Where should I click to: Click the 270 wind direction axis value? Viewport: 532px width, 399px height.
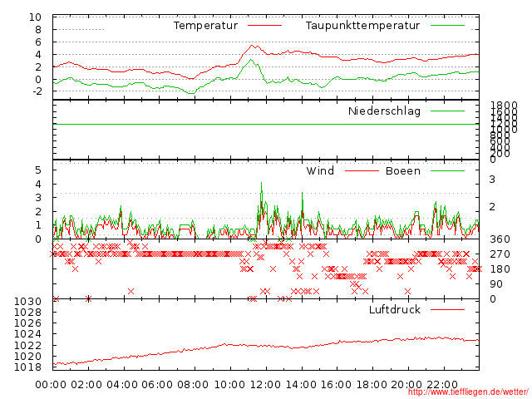pos(500,254)
